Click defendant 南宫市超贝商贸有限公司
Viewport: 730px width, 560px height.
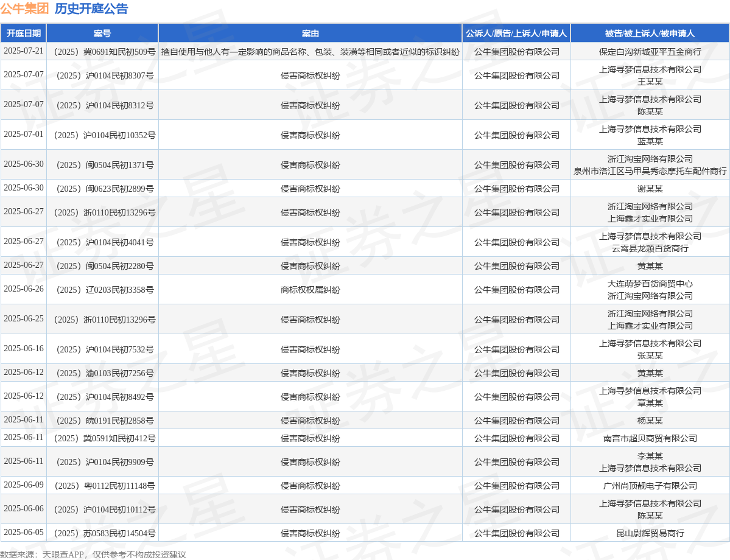click(x=650, y=438)
